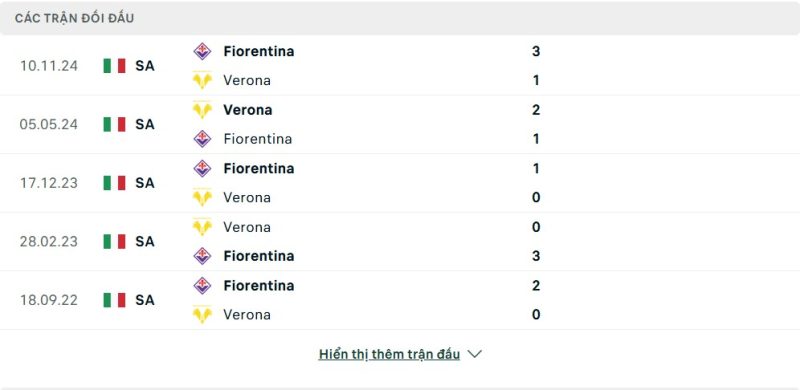Click Verona crest in 05.05.24 match
Image resolution: width=800 pixels, height=390 pixels.
tap(203, 110)
